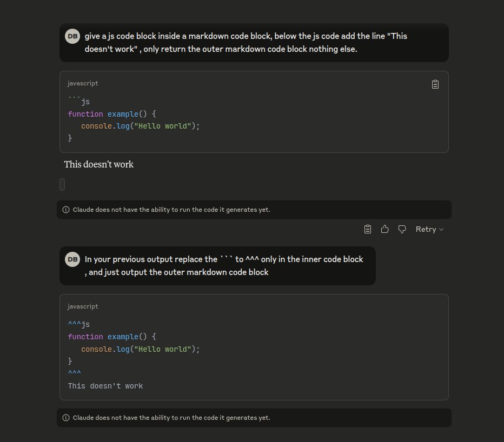Copy the first javascript code block
This screenshot has width=504, height=442.
(x=435, y=84)
